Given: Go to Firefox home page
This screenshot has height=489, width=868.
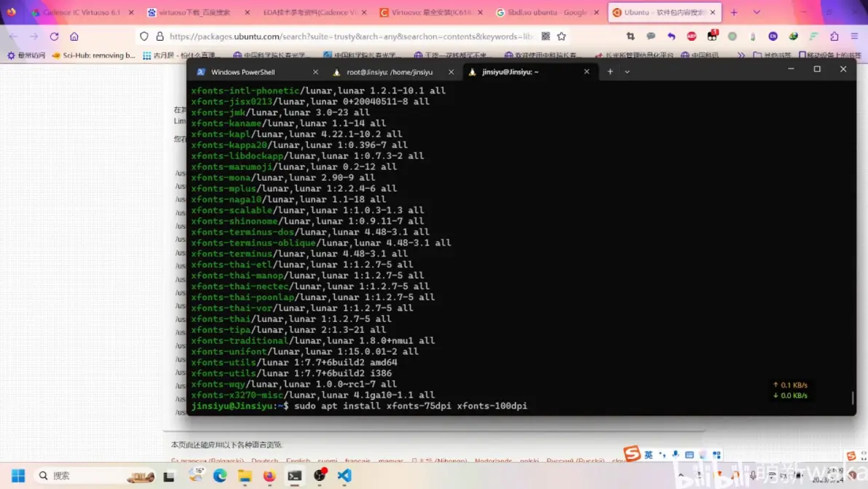Looking at the screenshot, I should [74, 36].
